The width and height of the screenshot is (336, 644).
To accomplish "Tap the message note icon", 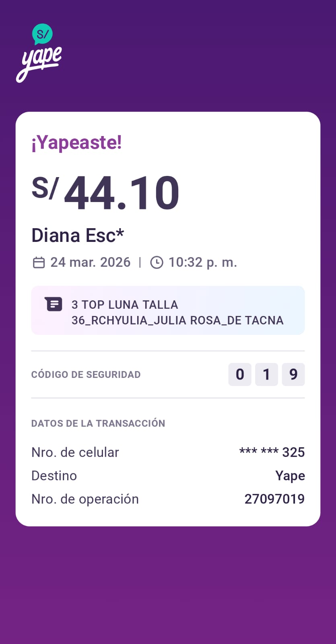I will pyautogui.click(x=54, y=304).
